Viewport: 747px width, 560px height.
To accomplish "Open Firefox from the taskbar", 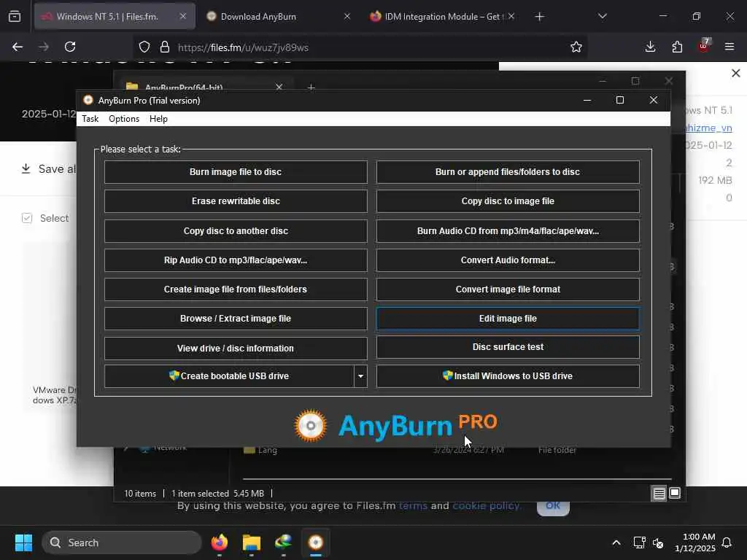I will point(219,542).
